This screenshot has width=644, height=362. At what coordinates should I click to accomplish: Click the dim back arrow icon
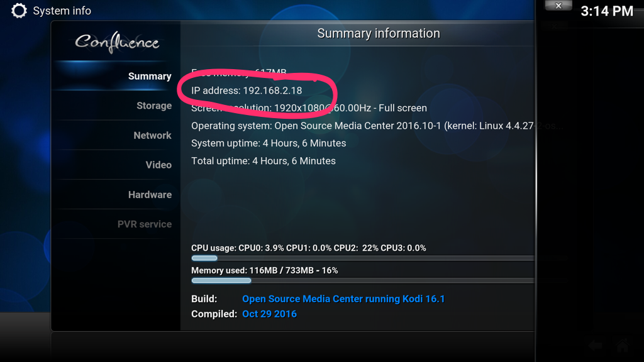click(x=595, y=345)
